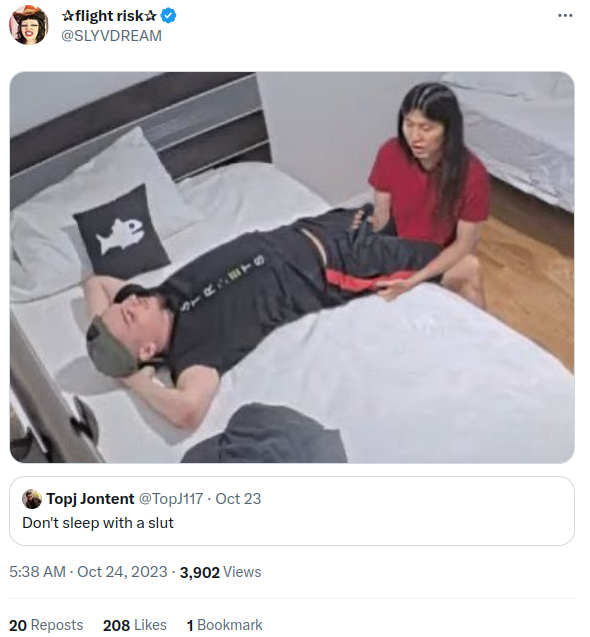590x637 pixels.
Task: Click the flight risk profile avatar
Action: pyautogui.click(x=28, y=25)
